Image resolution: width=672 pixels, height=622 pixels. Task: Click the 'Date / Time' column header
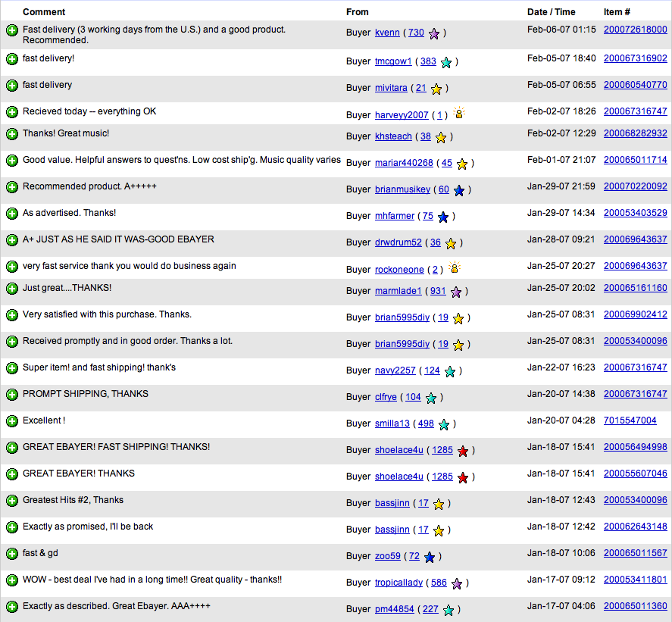[x=551, y=12]
